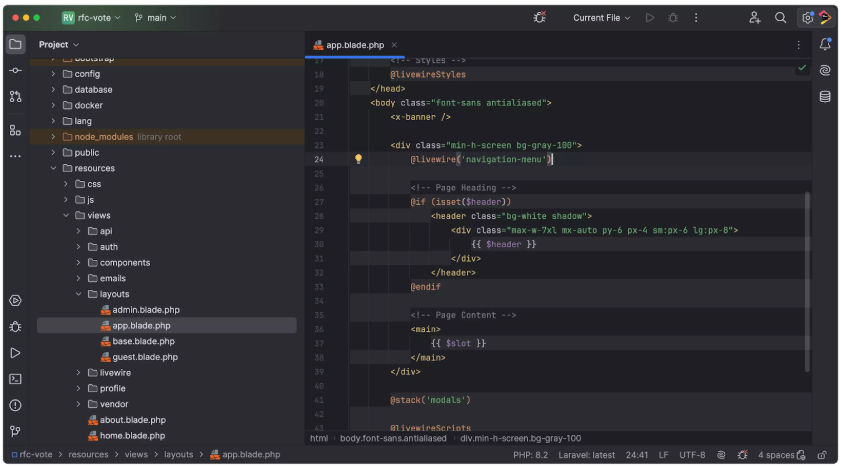
Task: Expand the node_modules folder
Action: point(53,137)
